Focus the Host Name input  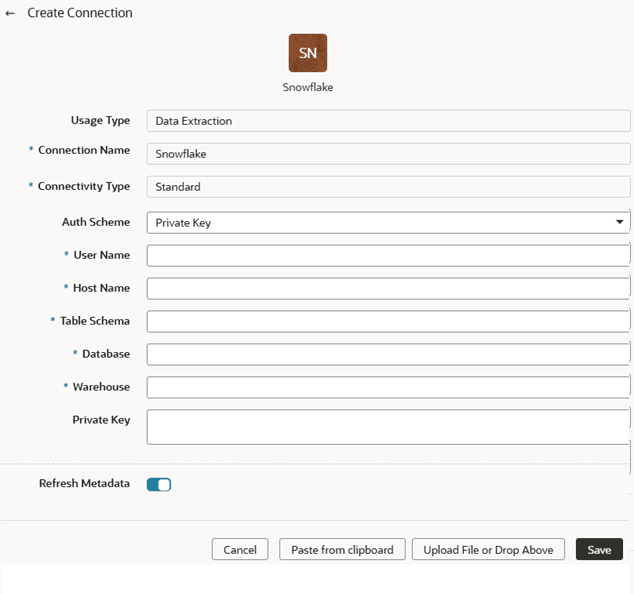pos(388,288)
